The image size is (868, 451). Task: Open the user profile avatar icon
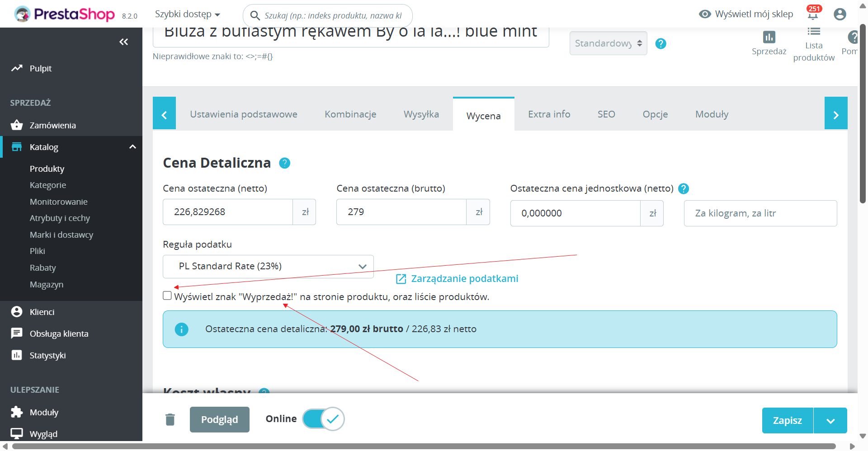click(840, 14)
